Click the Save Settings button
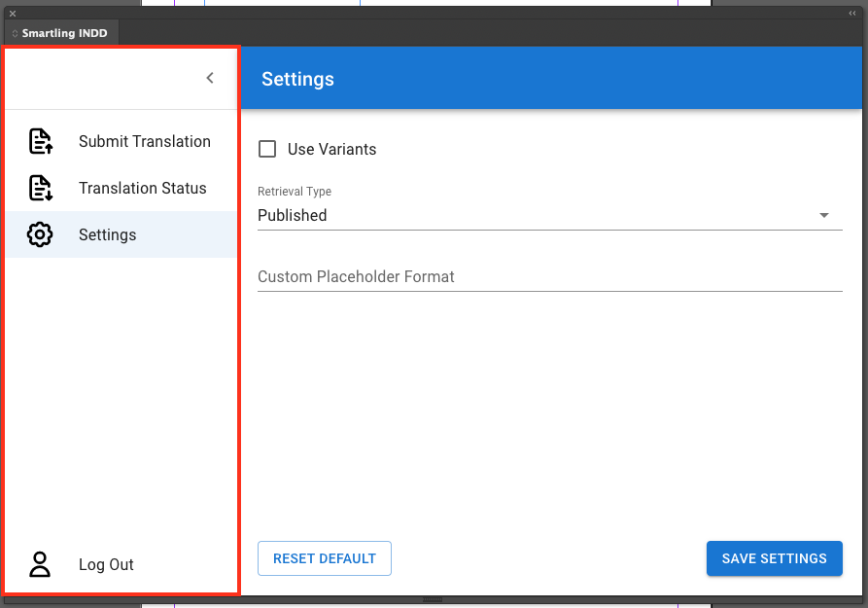Viewport: 868px width, 608px height. coord(775,558)
